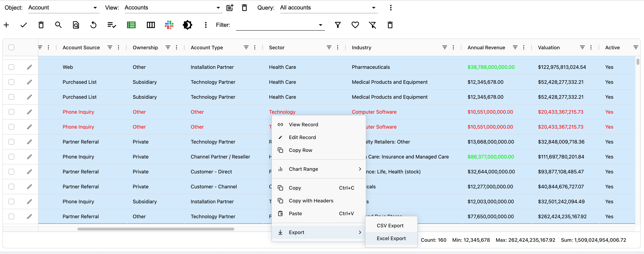
Task: Click the refresh icon in the toolbar
Action: pyautogui.click(x=93, y=25)
